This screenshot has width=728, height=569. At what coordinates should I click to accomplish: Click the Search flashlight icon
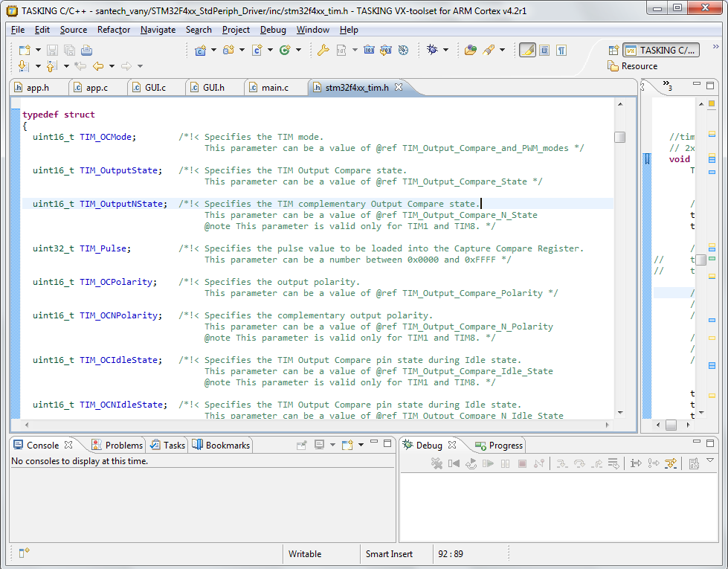point(489,50)
